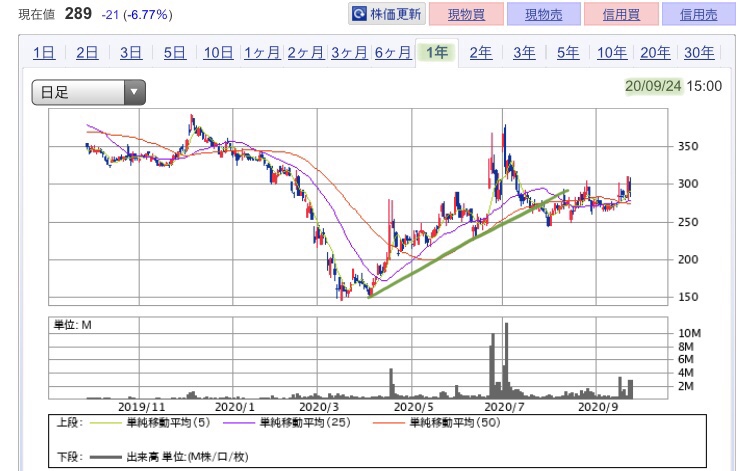
Task: Open the 信用買 margin buy link
Action: tap(621, 14)
